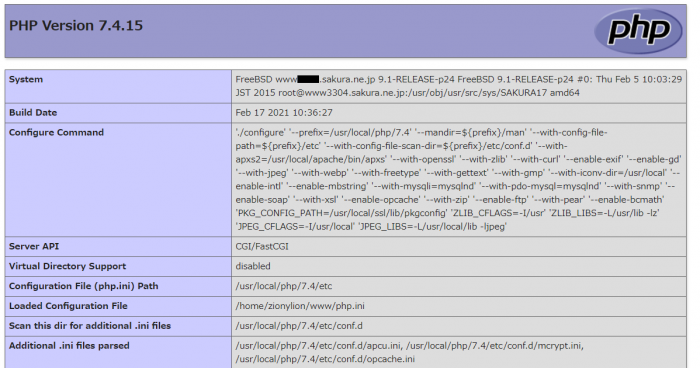The height and width of the screenshot is (368, 700).
Task: Click the PHP Version 7.4.15 heading
Action: 76,25
